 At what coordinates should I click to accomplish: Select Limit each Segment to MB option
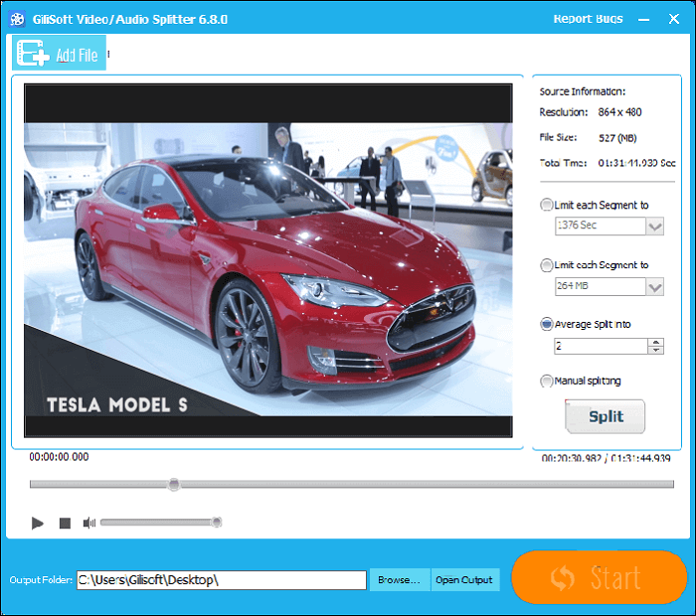pos(547,265)
